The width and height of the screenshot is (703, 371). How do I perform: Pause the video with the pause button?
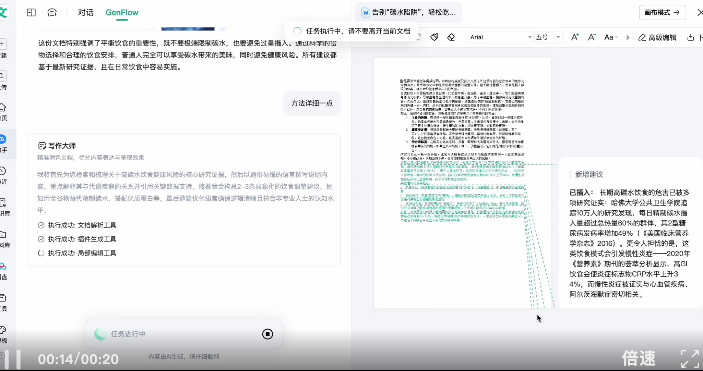click(13, 359)
